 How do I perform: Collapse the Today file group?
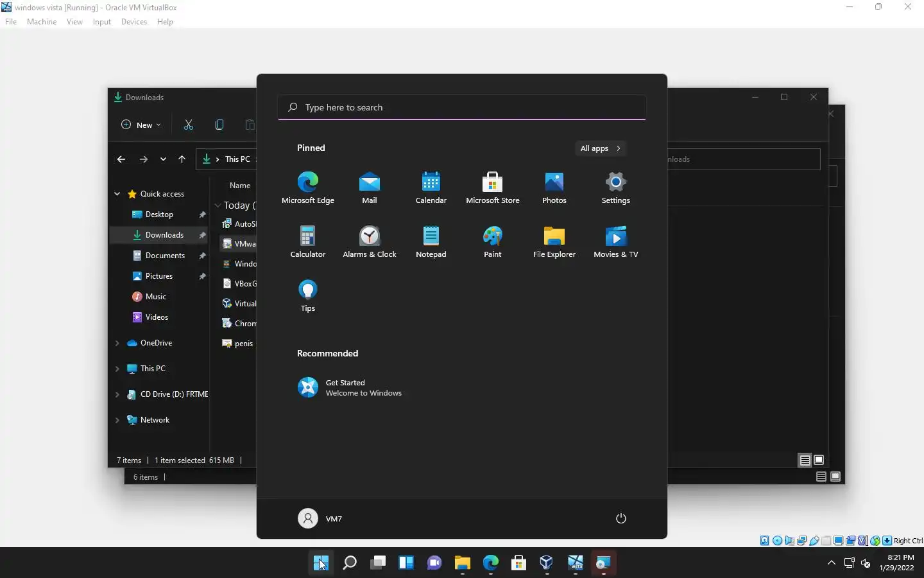pyautogui.click(x=218, y=206)
